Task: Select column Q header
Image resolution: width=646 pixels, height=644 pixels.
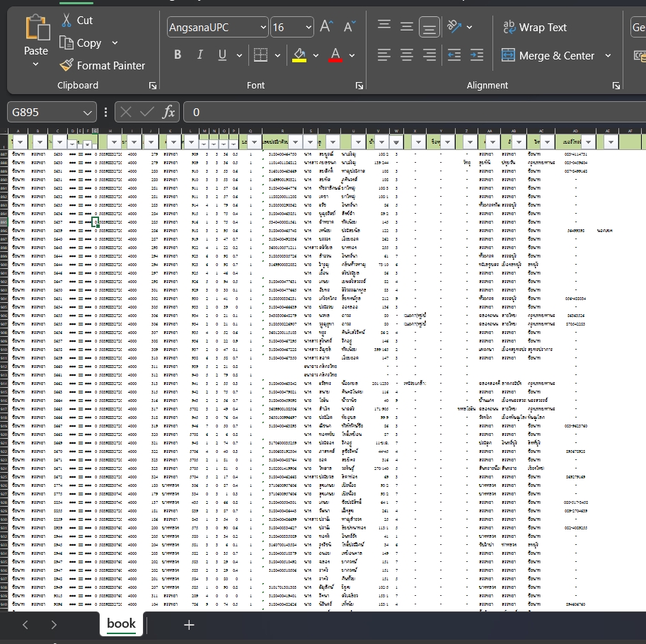Action: click(x=250, y=131)
